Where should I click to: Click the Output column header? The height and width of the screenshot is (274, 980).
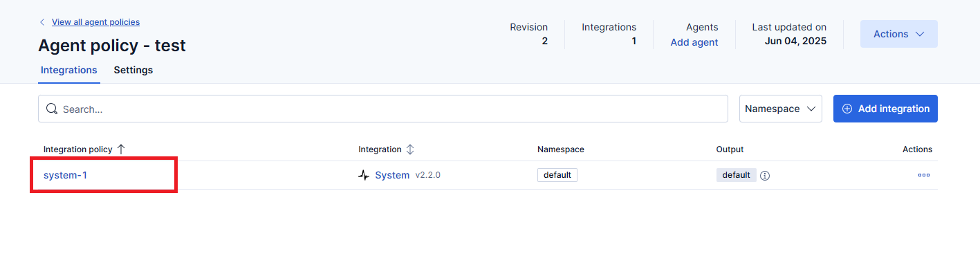[x=730, y=149]
